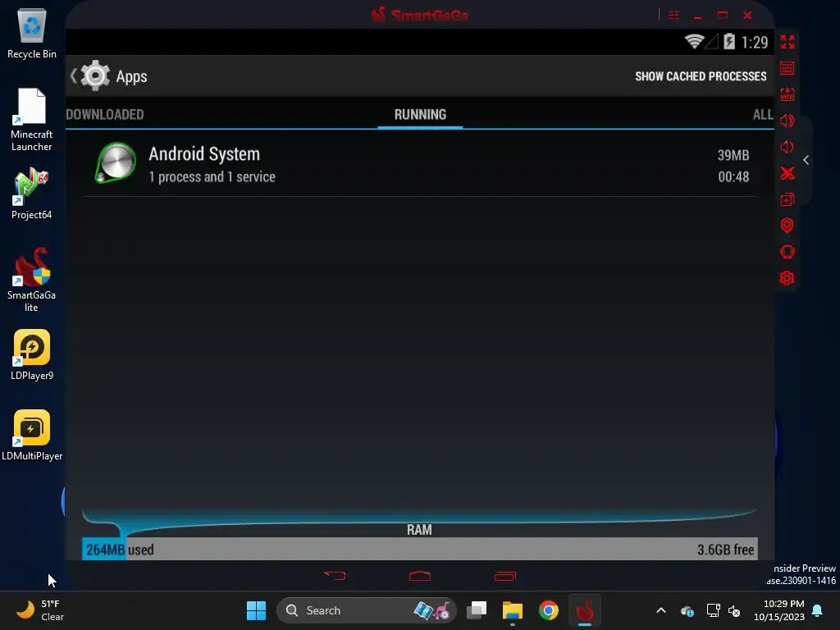Switch to the DOWNLOADED tab
Image resolution: width=840 pixels, height=630 pixels.
click(105, 114)
